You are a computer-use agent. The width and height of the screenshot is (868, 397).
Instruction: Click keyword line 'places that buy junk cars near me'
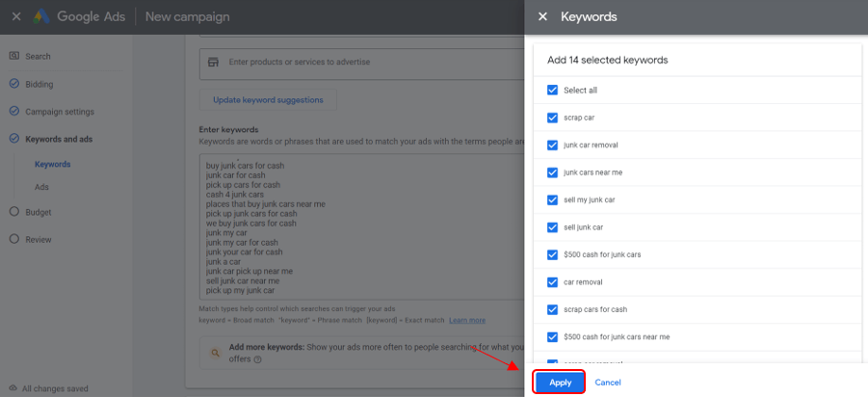(266, 203)
